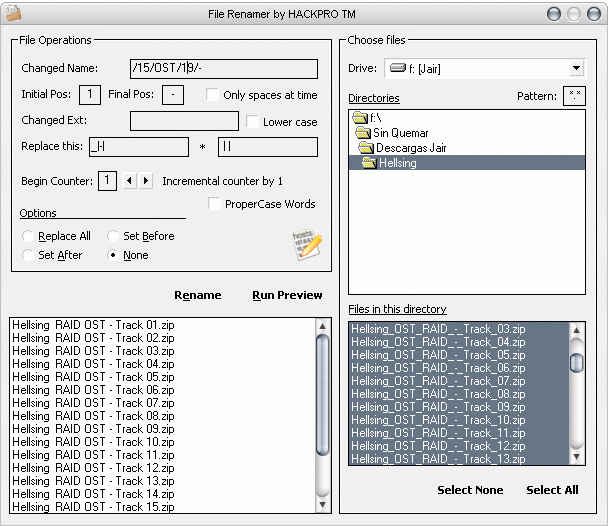Choose the Set Before radio option

(x=113, y=236)
